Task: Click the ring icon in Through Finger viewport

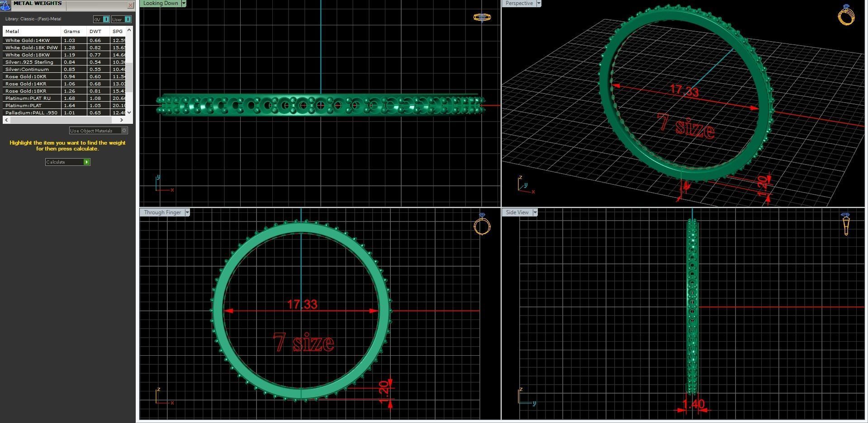Action: (482, 224)
